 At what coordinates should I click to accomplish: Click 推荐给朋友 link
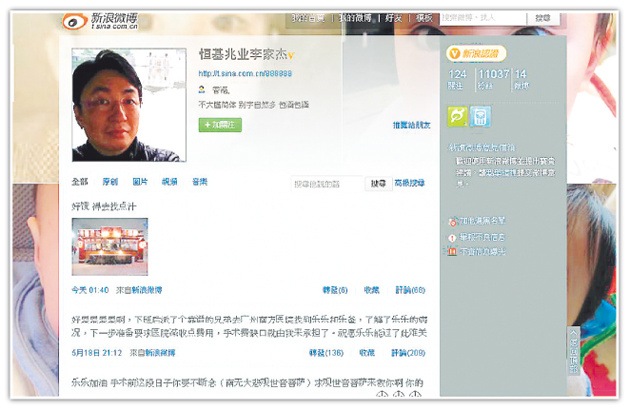click(x=411, y=125)
